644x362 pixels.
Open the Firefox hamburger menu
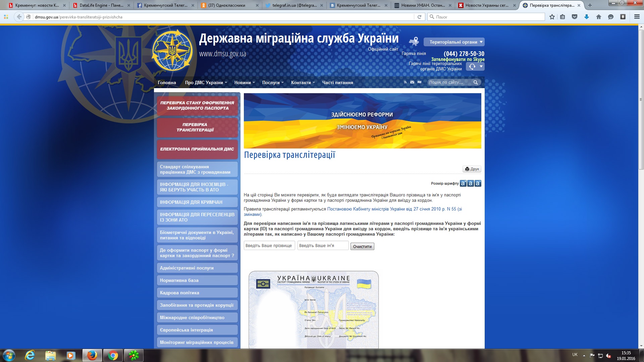[x=637, y=17]
